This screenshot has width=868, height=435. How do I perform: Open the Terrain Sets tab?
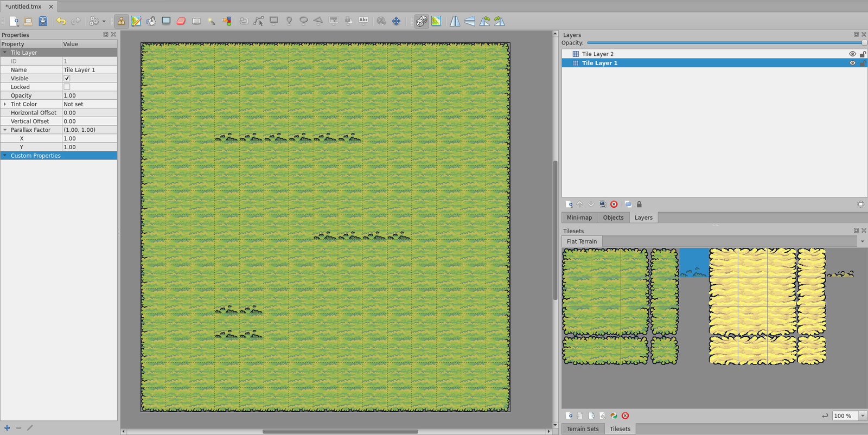(x=583, y=429)
